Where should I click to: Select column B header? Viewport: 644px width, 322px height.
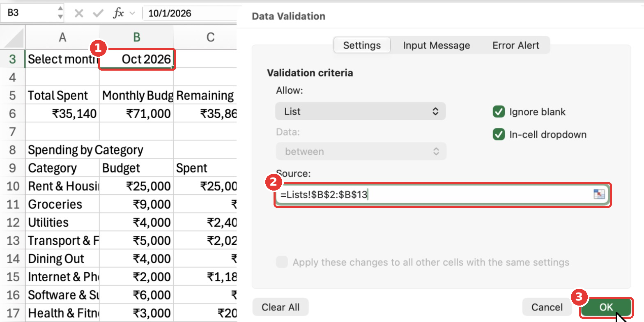point(137,38)
